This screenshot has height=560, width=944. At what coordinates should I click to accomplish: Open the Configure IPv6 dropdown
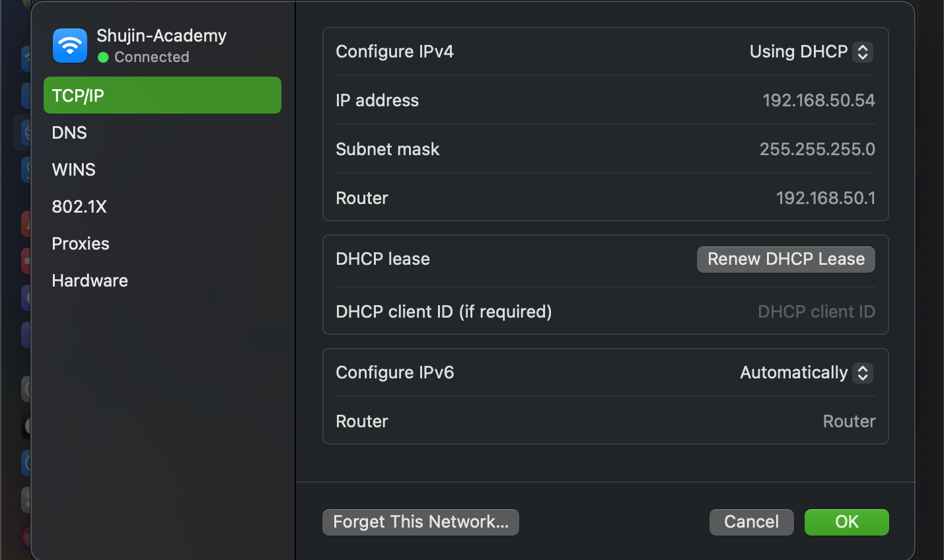tap(805, 372)
